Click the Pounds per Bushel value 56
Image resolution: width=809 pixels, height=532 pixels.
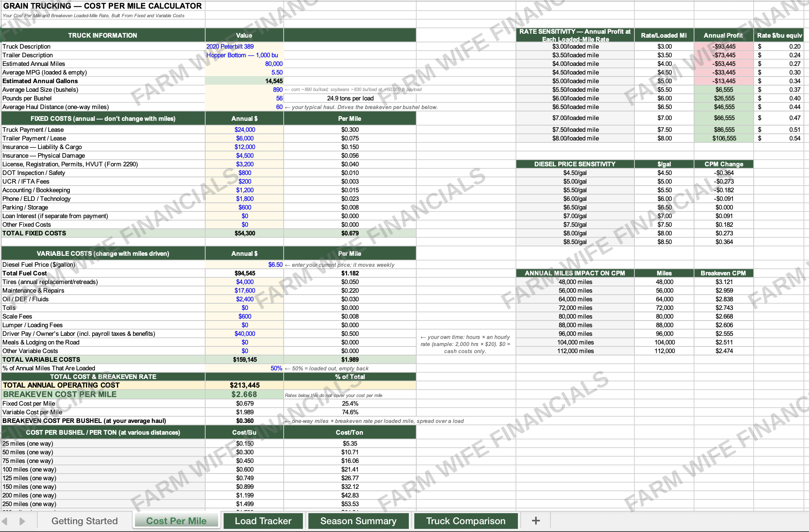point(244,98)
